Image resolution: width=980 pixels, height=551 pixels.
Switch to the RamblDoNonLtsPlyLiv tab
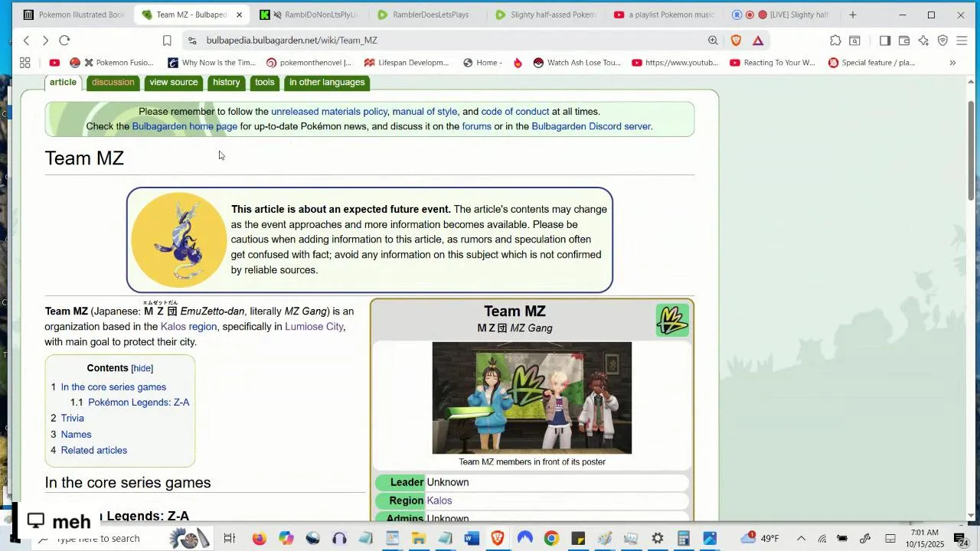pyautogui.click(x=309, y=15)
